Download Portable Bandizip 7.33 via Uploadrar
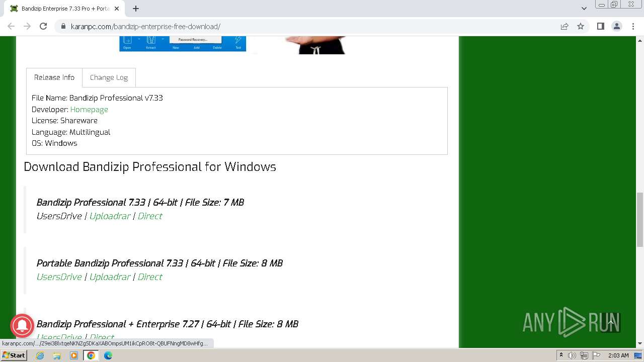 click(110, 277)
